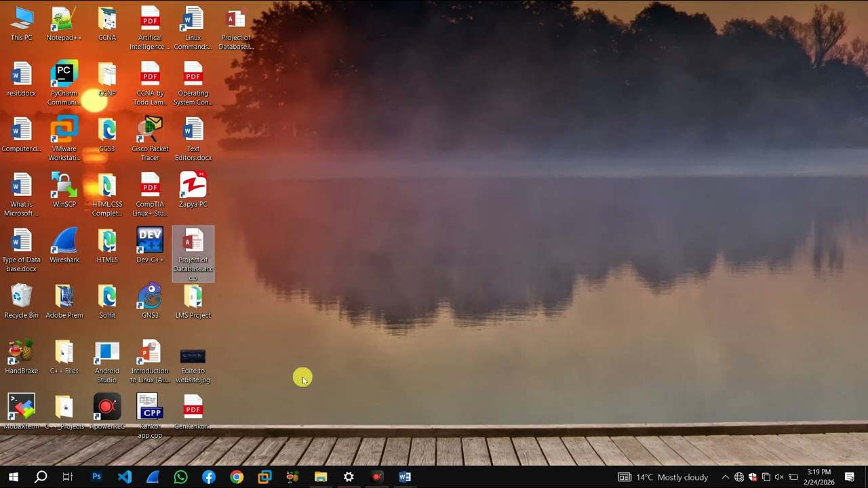Open the HTML5 desktop shortcut
The height and width of the screenshot is (488, 868).
[x=107, y=247]
